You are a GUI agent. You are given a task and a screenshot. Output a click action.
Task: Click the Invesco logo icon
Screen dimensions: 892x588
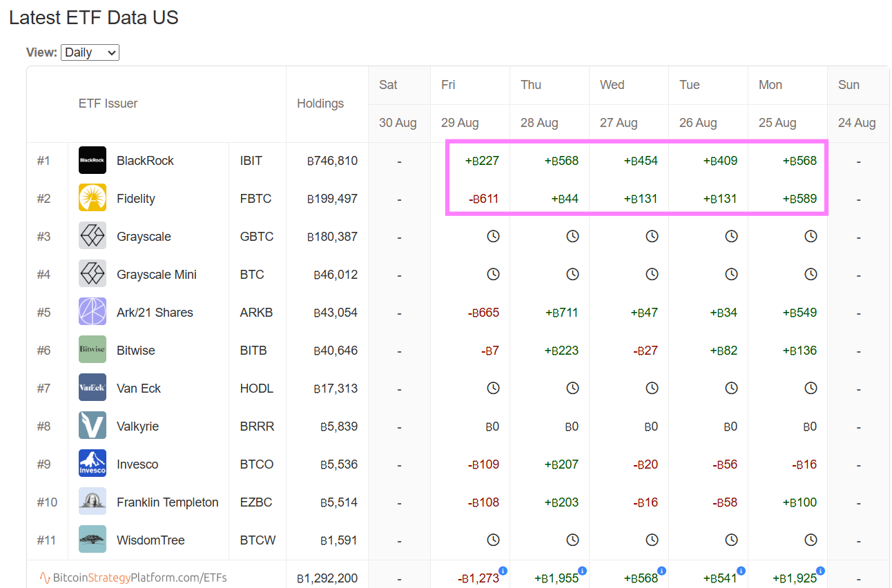(x=93, y=464)
